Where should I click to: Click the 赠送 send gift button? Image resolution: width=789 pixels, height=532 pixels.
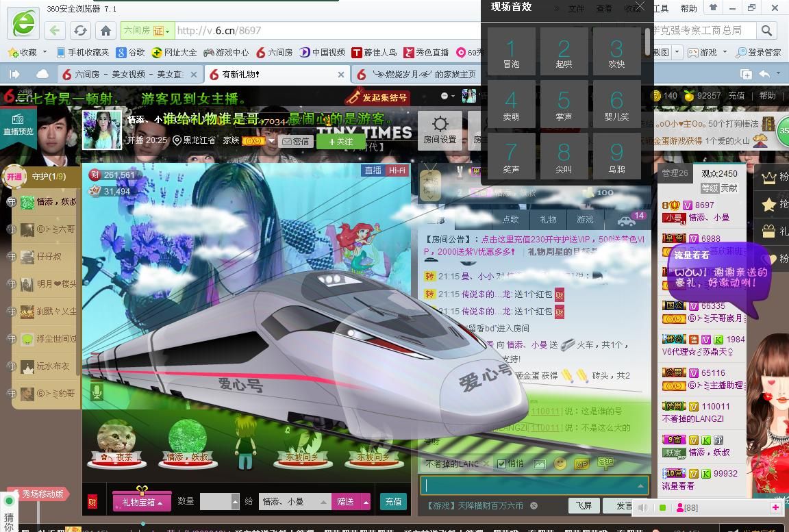pos(346,502)
